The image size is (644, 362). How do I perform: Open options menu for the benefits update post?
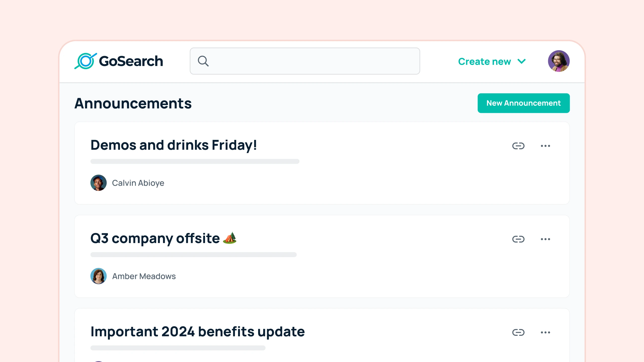pyautogui.click(x=545, y=332)
